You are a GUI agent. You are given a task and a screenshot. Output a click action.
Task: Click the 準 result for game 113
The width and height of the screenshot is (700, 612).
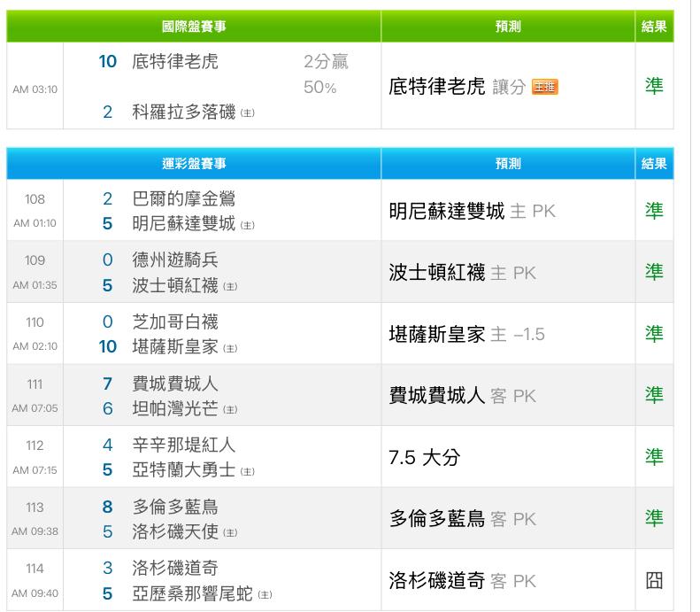tap(654, 519)
